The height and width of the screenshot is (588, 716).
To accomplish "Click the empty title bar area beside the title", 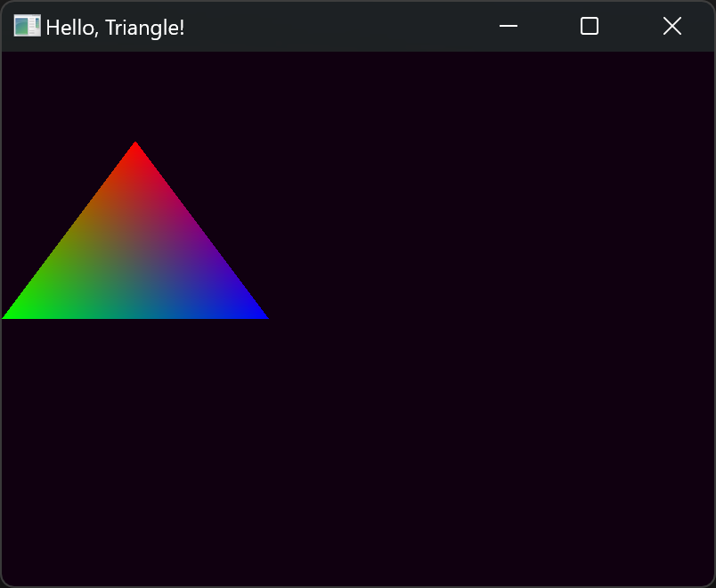I will click(338, 27).
